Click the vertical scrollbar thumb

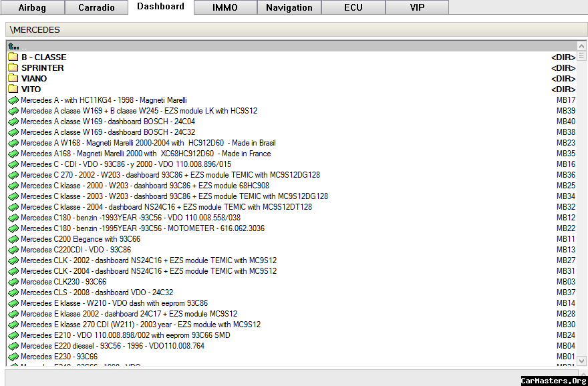pos(581,56)
